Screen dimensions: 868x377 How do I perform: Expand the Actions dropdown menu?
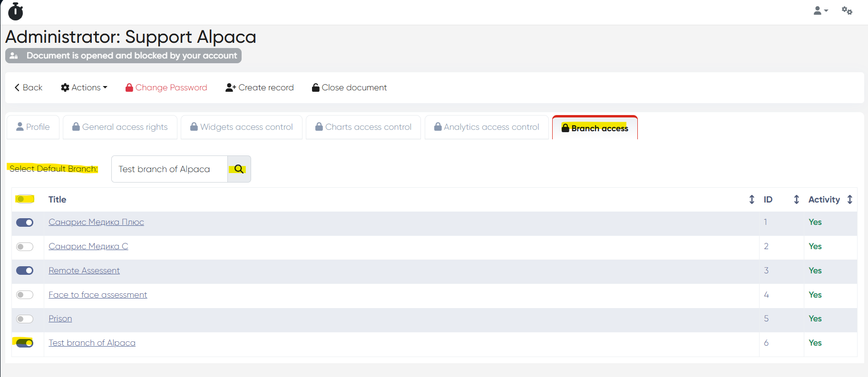click(84, 87)
